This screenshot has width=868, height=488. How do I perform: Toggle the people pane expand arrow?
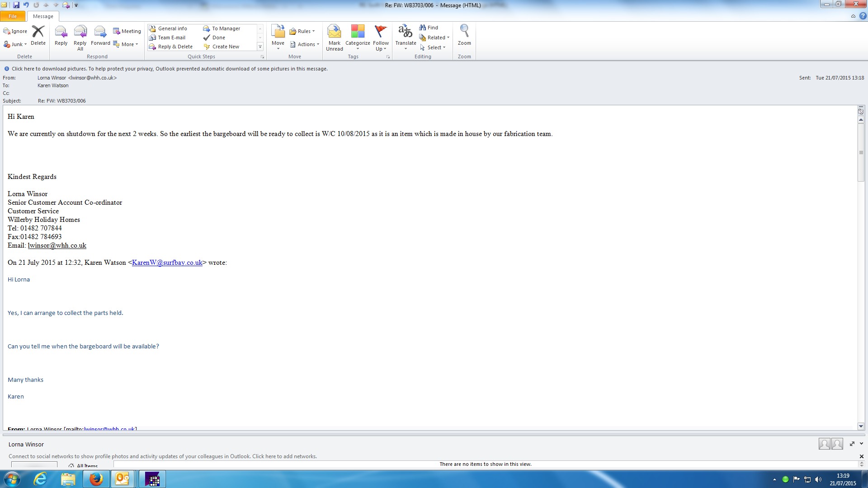(x=852, y=444)
